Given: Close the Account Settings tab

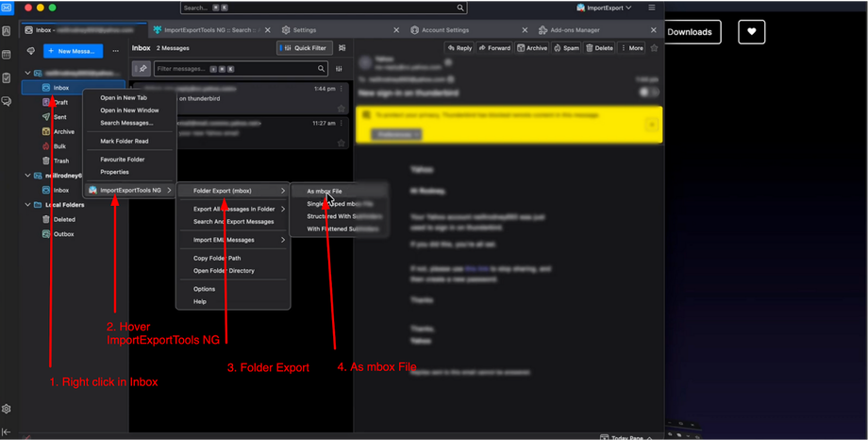Looking at the screenshot, I should (525, 30).
